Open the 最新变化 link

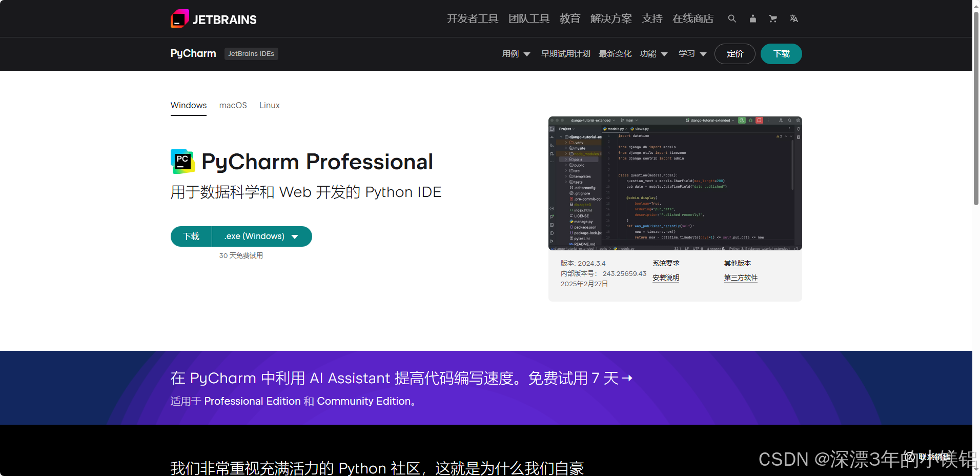click(x=615, y=53)
